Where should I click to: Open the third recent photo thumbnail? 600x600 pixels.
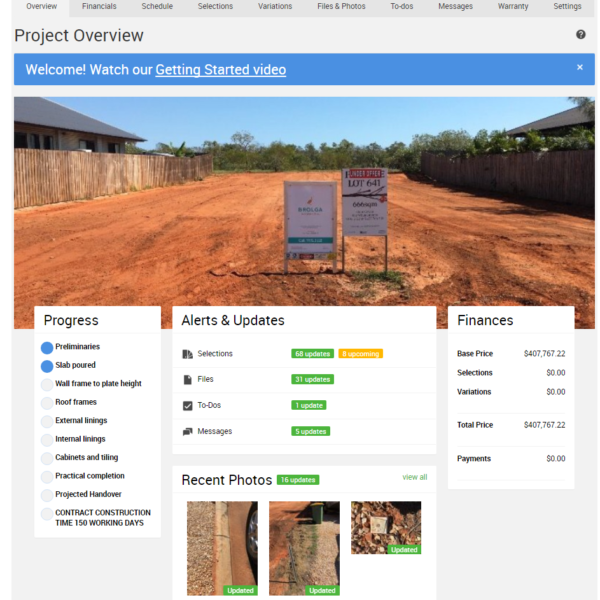pos(386,527)
